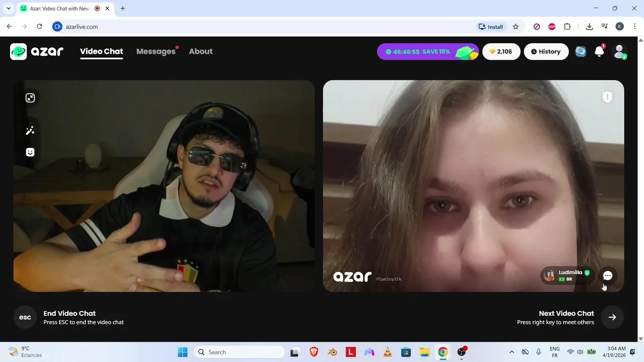The height and width of the screenshot is (362, 644).
Task: Click the blue gift box icon
Action: 581,51
